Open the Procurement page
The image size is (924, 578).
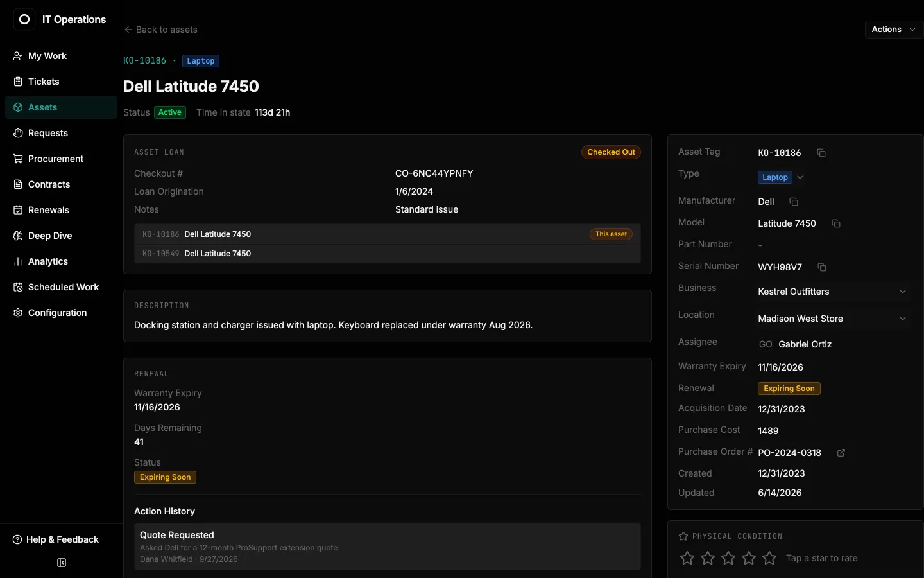tap(61, 159)
